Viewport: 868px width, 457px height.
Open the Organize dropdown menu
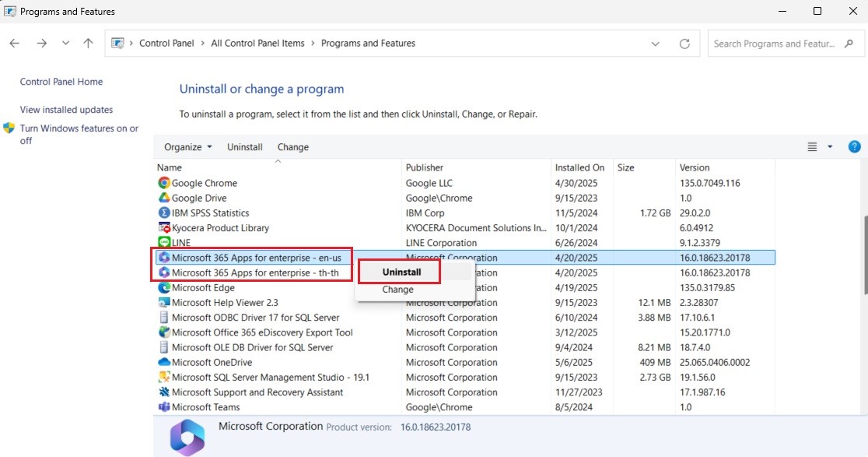click(x=187, y=147)
